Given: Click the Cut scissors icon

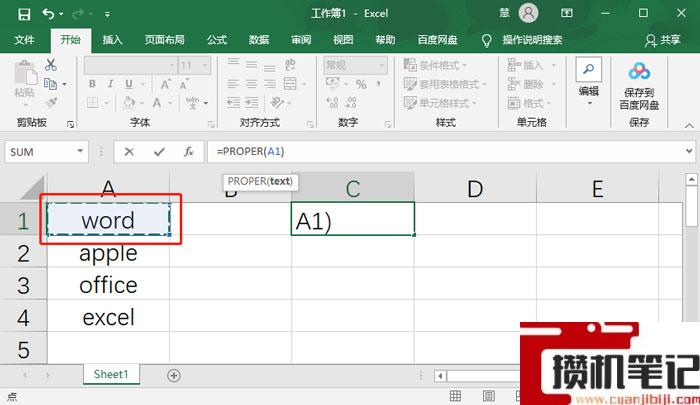Looking at the screenshot, I should (50, 65).
